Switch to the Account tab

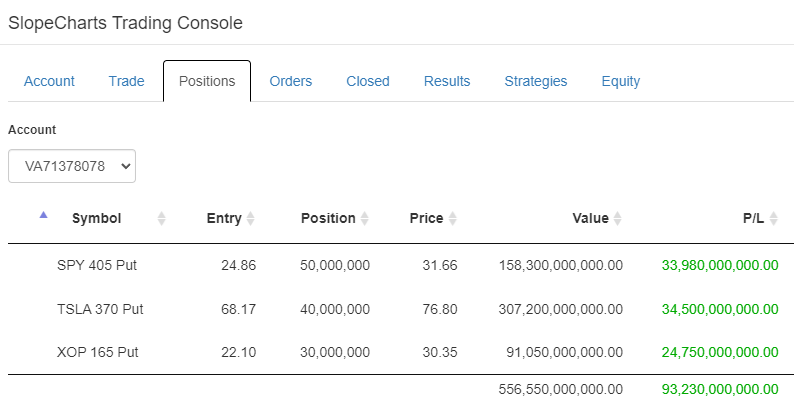(49, 81)
